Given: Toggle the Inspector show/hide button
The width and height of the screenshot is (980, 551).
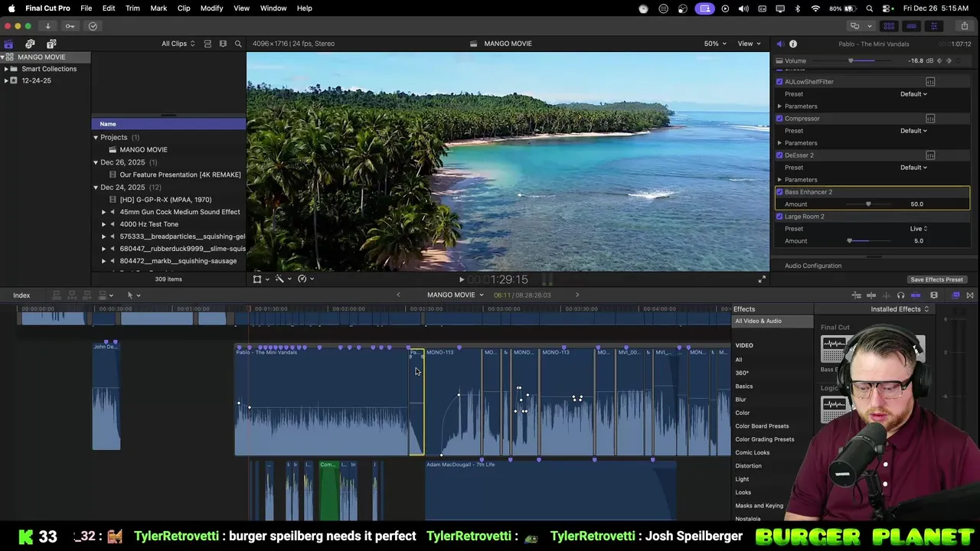Looking at the screenshot, I should (933, 26).
